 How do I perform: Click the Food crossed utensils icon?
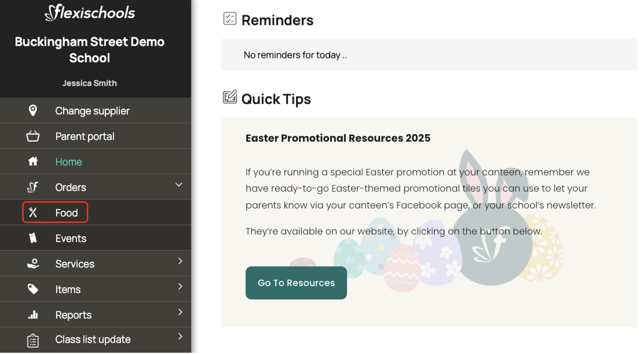(x=33, y=213)
